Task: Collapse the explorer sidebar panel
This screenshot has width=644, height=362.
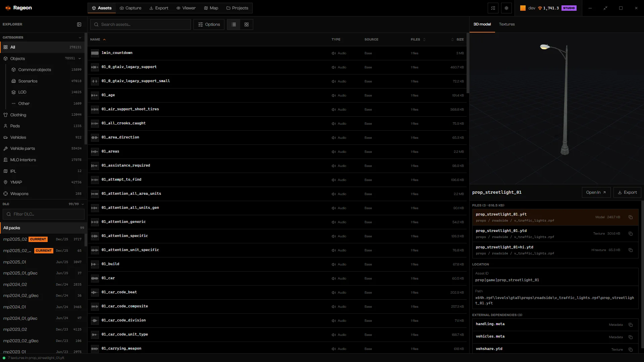Action: coord(79,24)
